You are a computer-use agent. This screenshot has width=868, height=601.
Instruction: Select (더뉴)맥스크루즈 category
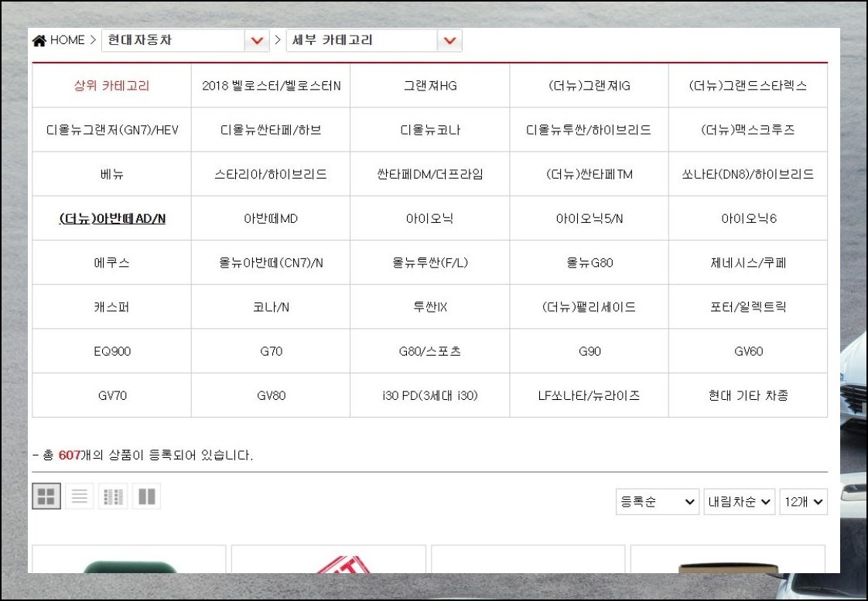click(748, 130)
